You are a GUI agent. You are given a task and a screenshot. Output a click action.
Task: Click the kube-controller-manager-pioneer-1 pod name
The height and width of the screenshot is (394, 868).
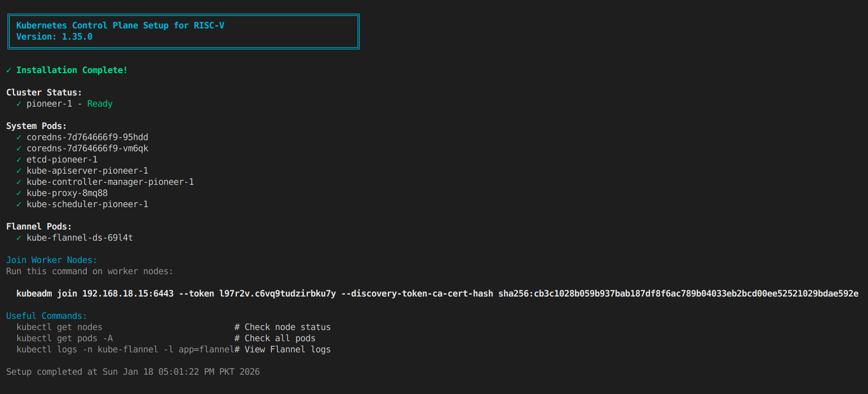(110, 182)
